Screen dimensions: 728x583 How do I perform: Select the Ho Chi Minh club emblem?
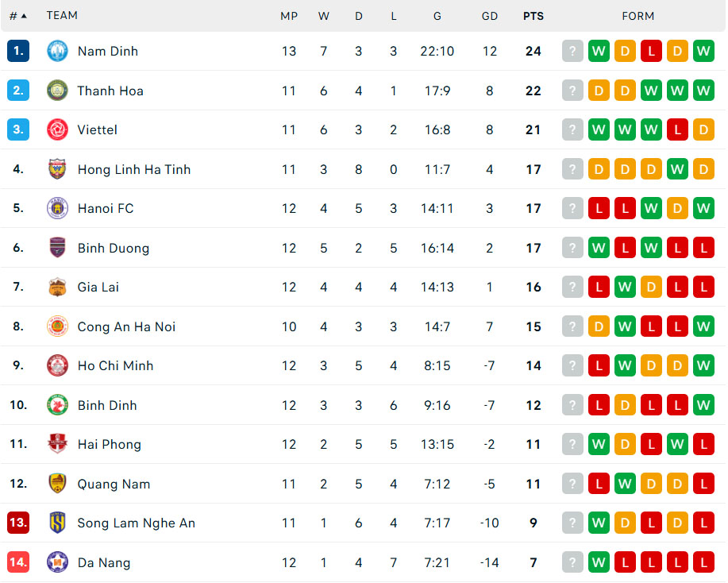point(56,365)
